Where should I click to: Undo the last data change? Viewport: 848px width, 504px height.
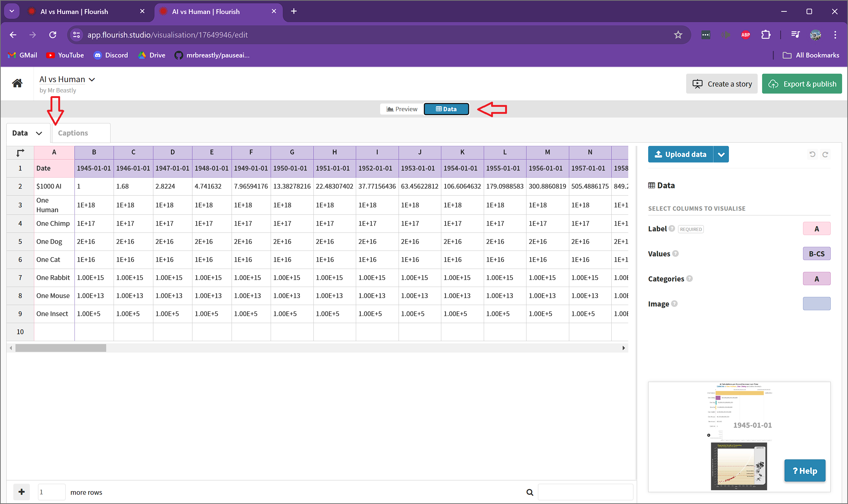click(x=812, y=154)
